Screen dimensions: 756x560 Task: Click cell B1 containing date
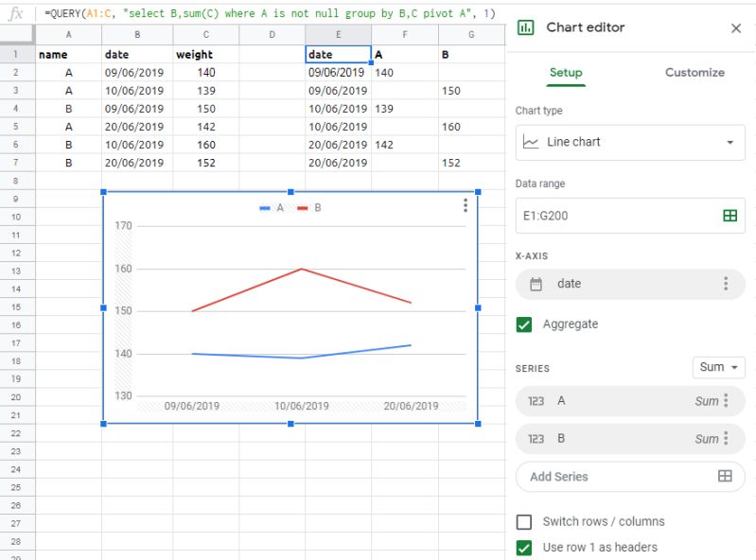point(137,55)
